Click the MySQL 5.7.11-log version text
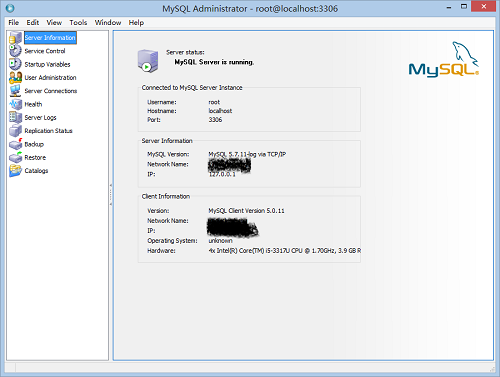Viewport: 500px width, 377px height. pos(247,154)
